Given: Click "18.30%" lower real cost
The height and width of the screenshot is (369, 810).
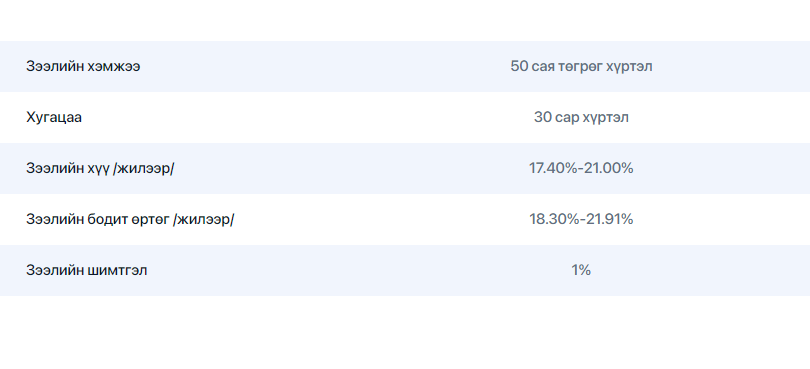Looking at the screenshot, I should [553, 220].
